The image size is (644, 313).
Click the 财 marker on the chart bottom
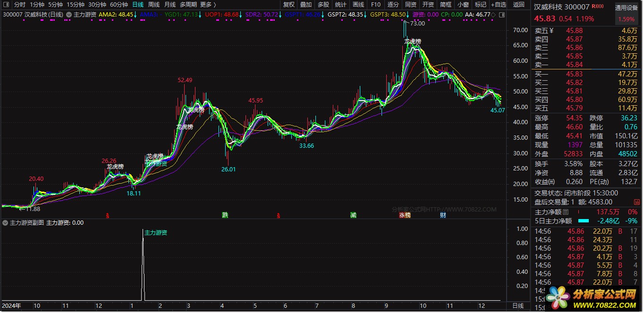click(x=442, y=215)
